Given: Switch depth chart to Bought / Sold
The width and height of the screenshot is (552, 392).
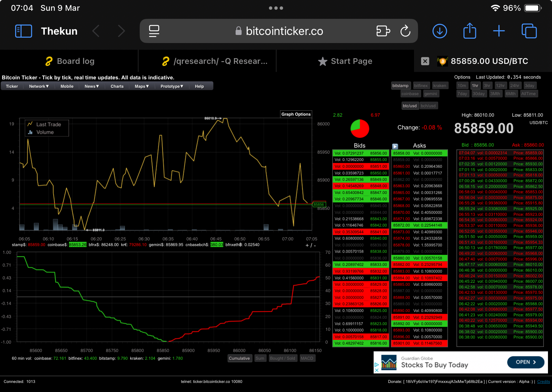Looking at the screenshot, I should [282, 358].
